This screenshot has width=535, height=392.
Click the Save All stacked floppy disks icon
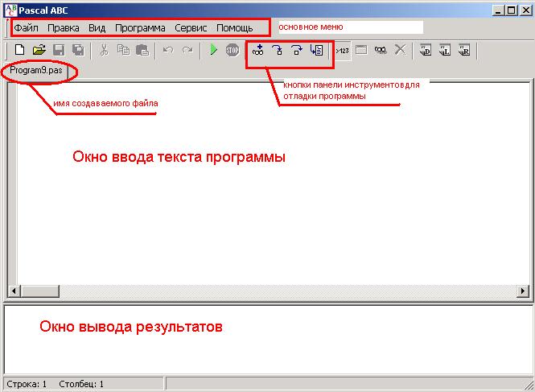pos(78,50)
